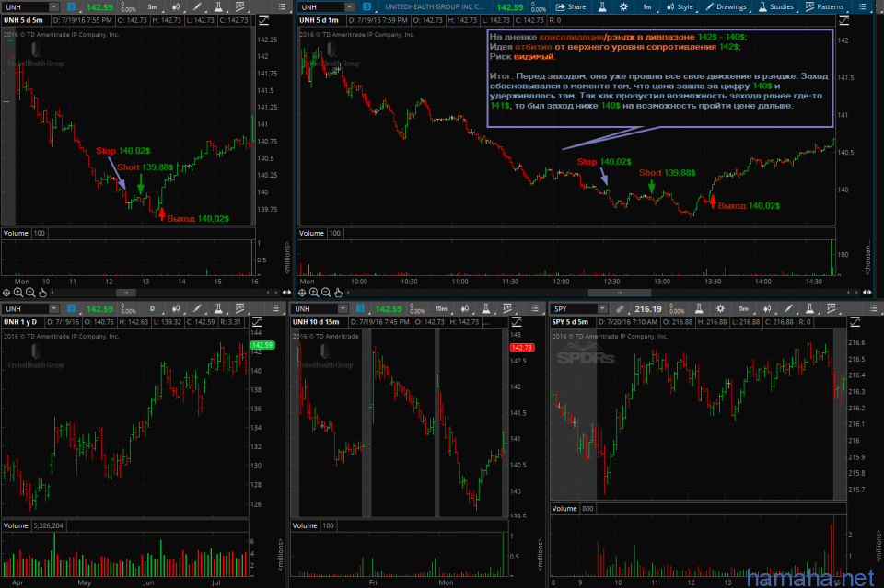This screenshot has height=588, width=884.
Task: Click blue link badge in UNH 5m panel
Action: pos(71,6)
